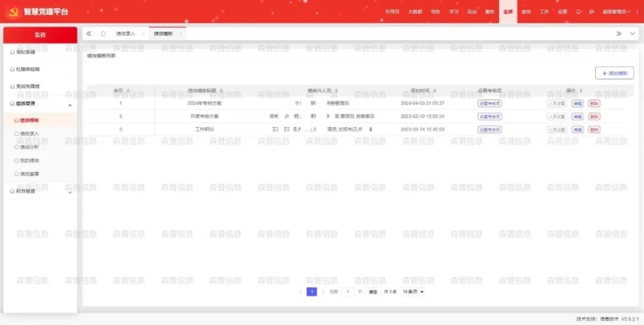644x325 pixels.
Task: Sort by 添加时间 column
Action: 435,91
